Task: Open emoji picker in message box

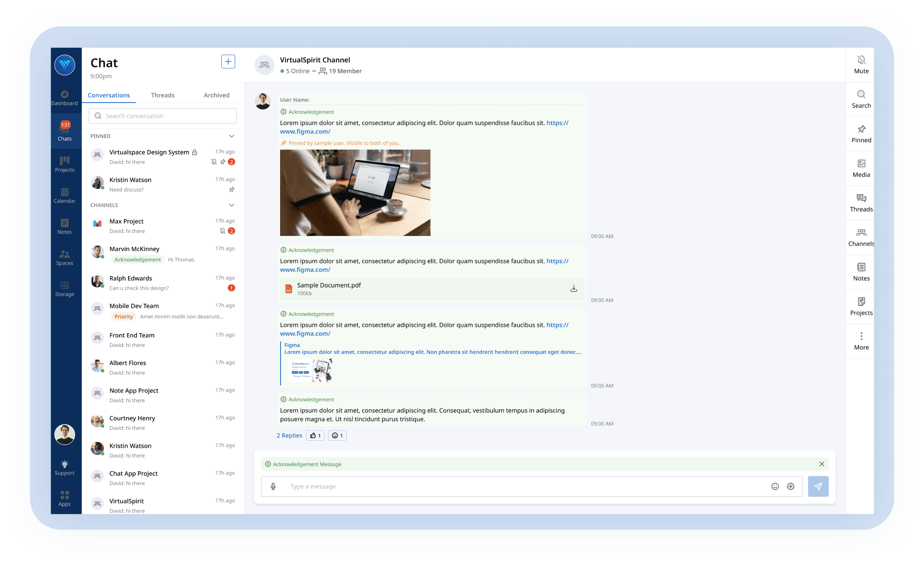Action: (775, 486)
